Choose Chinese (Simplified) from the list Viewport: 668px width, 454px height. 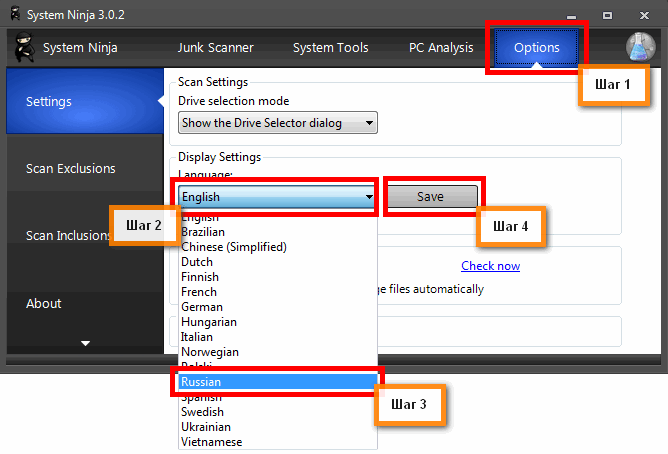pyautogui.click(x=278, y=247)
